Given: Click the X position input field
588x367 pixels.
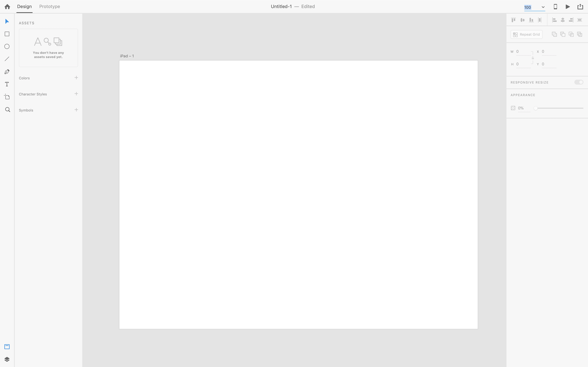Looking at the screenshot, I should point(548,51).
